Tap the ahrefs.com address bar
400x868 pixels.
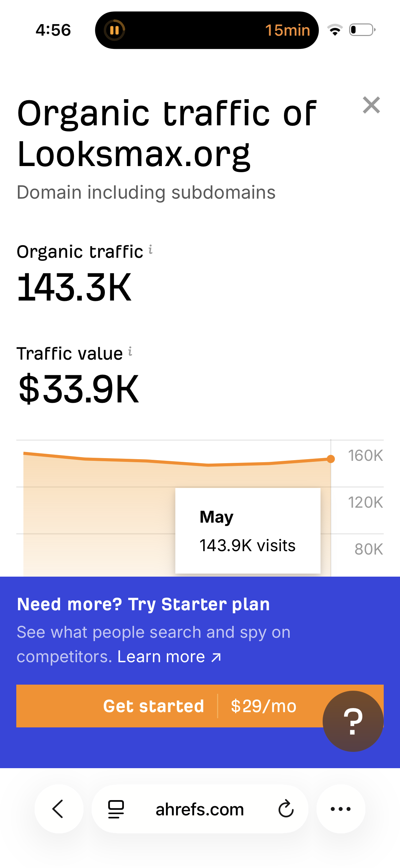[x=200, y=809]
